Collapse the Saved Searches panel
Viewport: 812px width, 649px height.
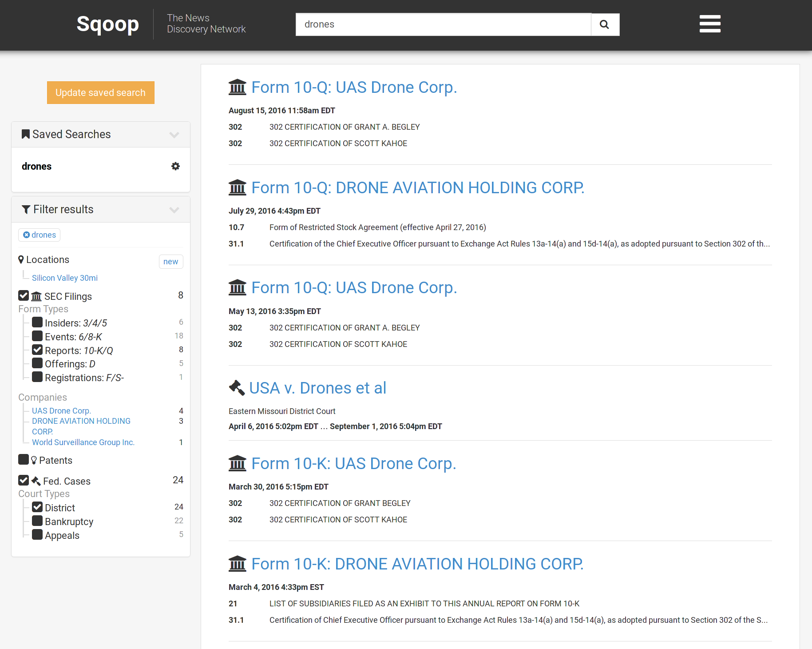click(174, 135)
